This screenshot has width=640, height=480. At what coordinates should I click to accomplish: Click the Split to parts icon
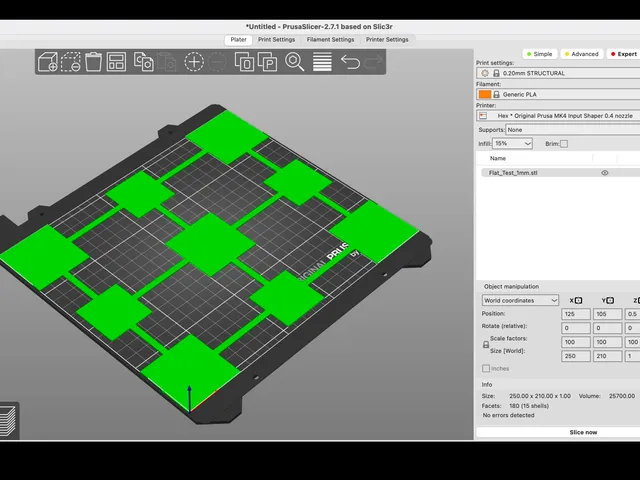tap(267, 62)
